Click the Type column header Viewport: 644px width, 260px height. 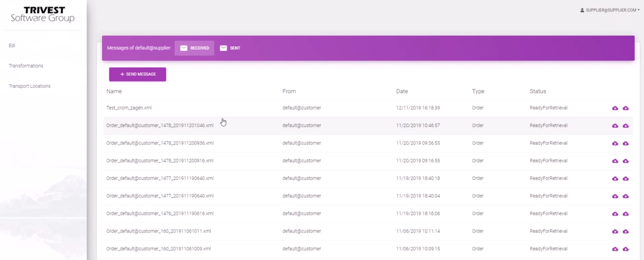click(x=478, y=91)
